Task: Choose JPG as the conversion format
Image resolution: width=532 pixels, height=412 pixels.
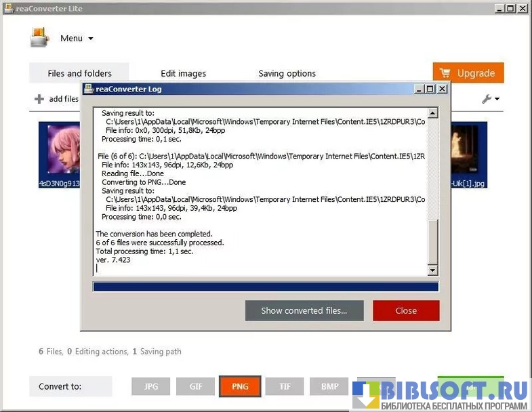Action: point(151,386)
